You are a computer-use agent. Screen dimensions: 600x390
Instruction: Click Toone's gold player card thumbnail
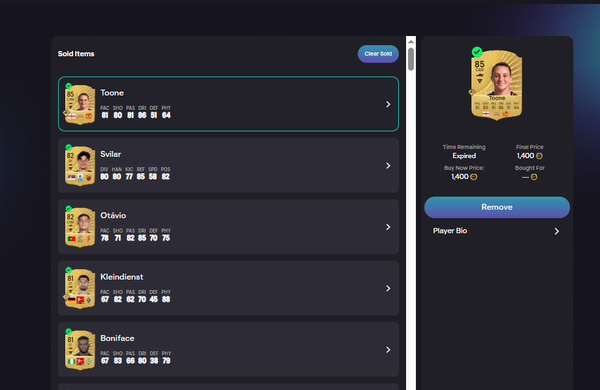[80, 104]
